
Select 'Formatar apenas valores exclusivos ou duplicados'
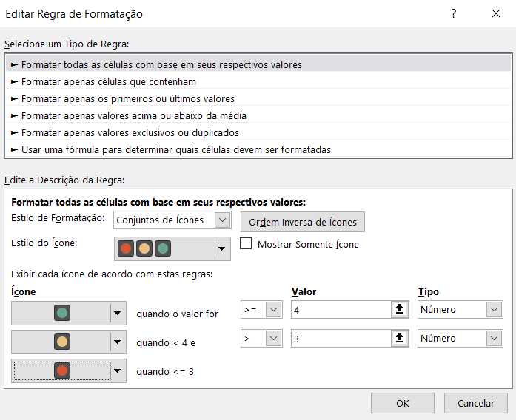pos(258,133)
